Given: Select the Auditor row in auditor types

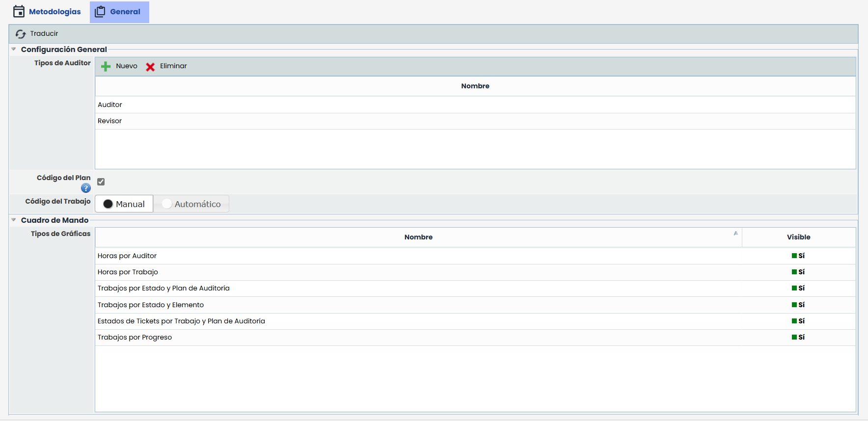Looking at the screenshot, I should pyautogui.click(x=110, y=105).
